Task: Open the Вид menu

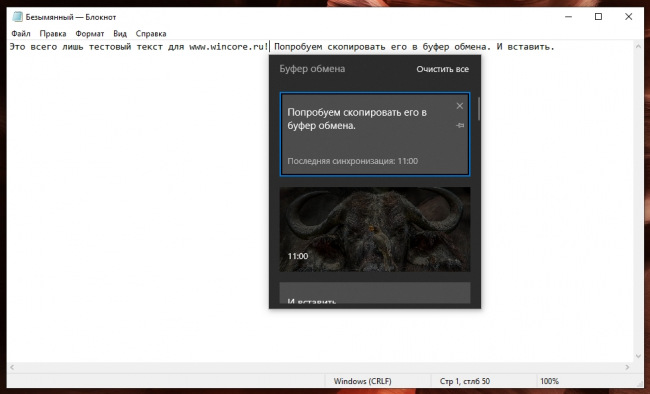Action: [x=120, y=34]
